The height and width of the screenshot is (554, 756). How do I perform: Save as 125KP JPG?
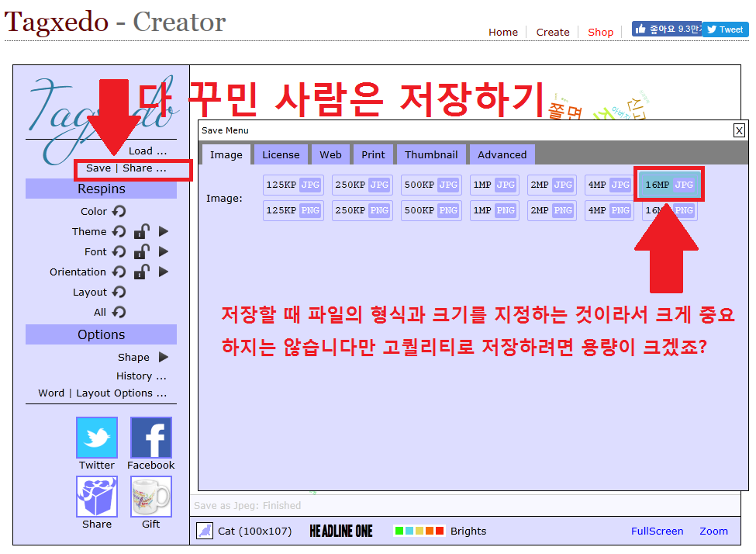tap(293, 185)
